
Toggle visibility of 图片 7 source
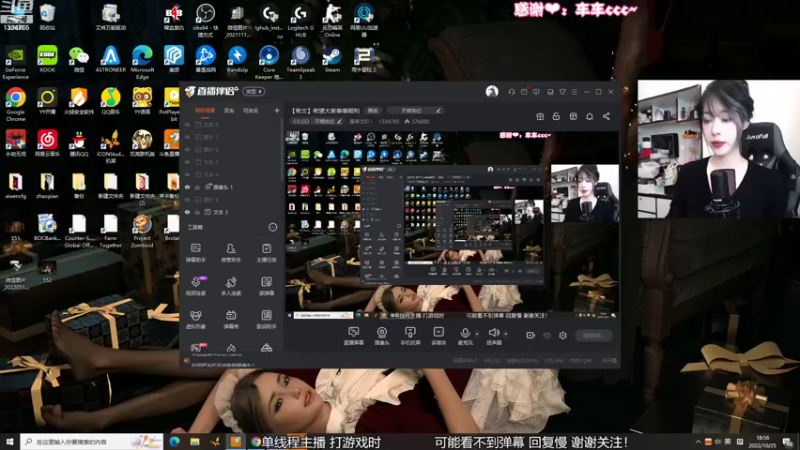[187, 137]
